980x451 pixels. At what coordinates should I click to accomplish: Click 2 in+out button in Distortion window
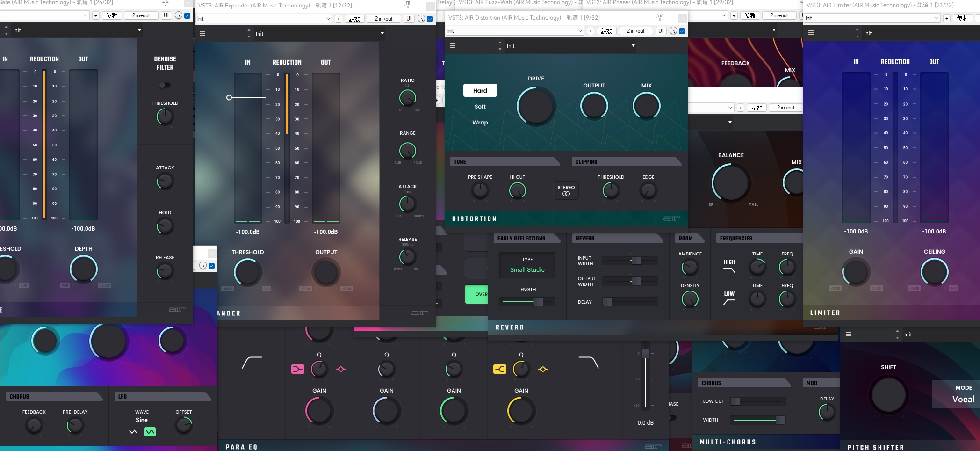[x=635, y=31]
